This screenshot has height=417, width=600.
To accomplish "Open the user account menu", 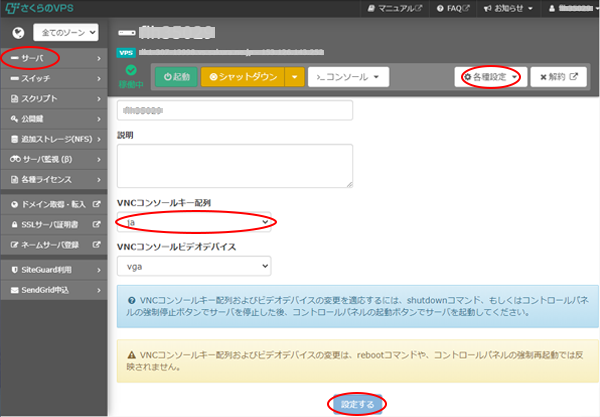I will coord(573,8).
